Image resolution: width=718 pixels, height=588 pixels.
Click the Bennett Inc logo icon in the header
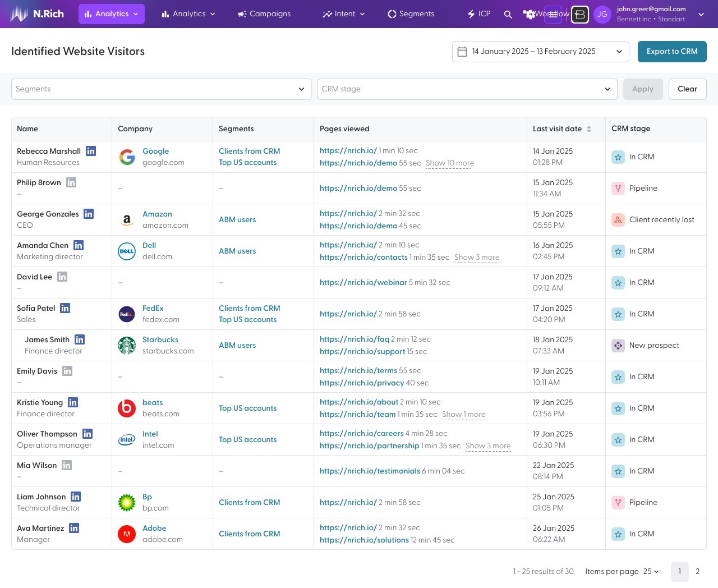click(x=579, y=15)
